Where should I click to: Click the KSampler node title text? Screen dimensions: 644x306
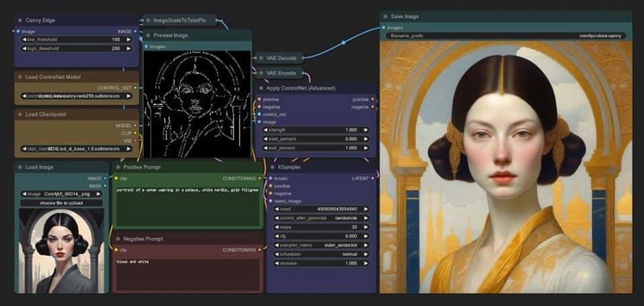(289, 167)
